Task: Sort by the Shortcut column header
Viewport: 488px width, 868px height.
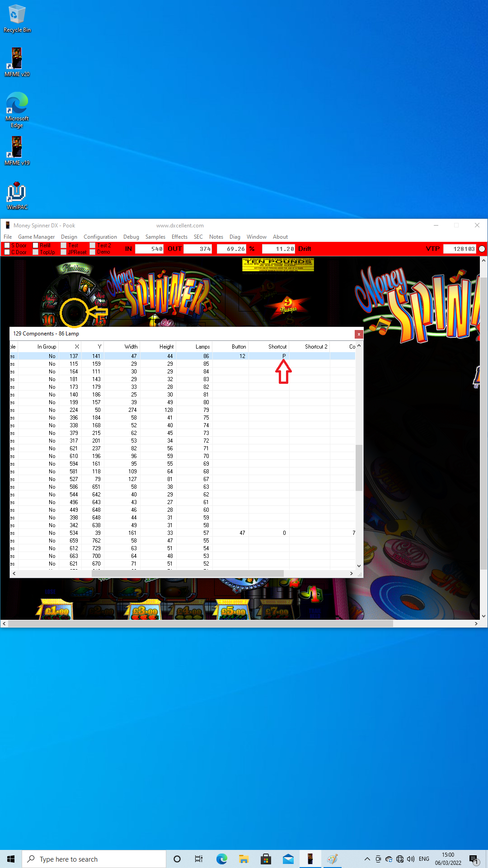Action: 269,347
